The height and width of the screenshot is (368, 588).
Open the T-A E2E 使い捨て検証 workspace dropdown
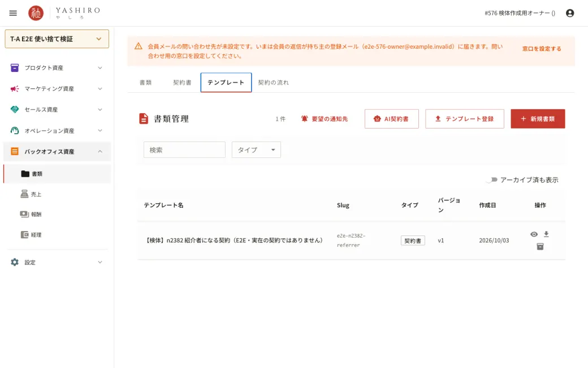[57, 39]
